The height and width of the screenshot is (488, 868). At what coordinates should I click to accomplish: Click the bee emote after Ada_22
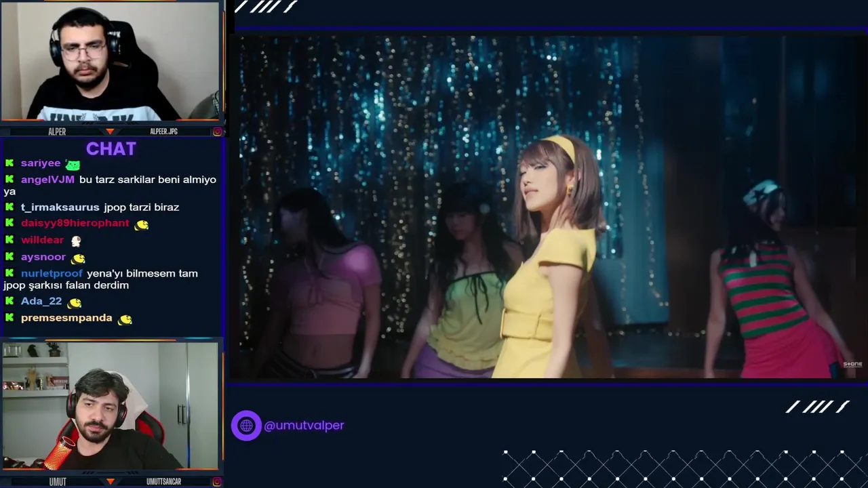(74, 303)
